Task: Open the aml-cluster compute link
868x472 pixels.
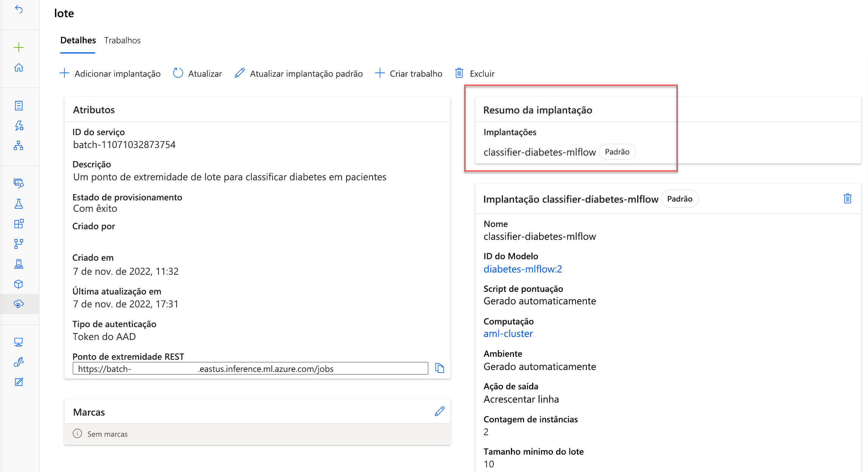Action: 509,333
